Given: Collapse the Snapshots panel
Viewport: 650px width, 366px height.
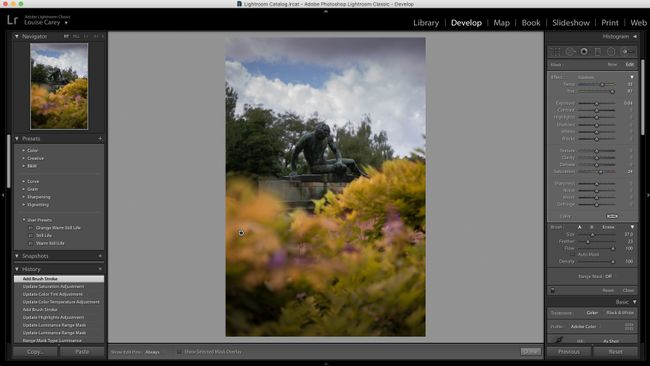Looking at the screenshot, I should 17,256.
